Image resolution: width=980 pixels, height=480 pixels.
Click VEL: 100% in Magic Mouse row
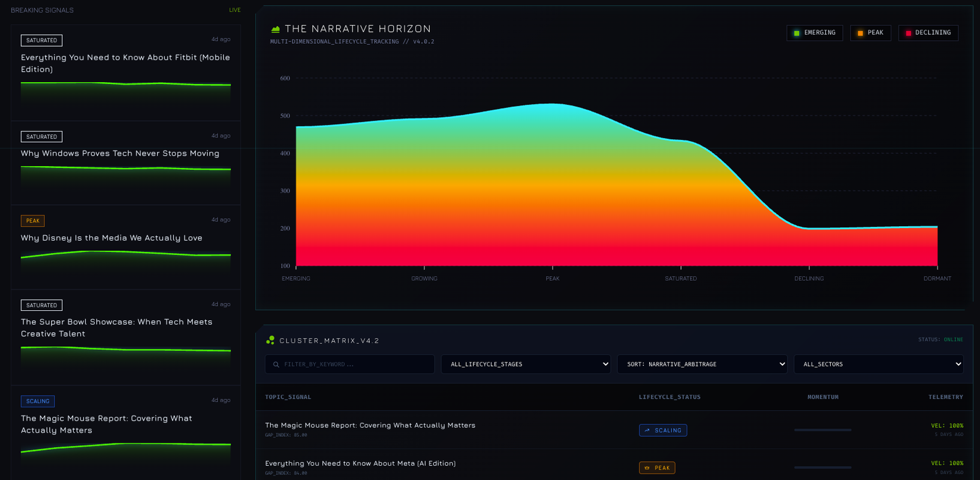click(x=947, y=426)
